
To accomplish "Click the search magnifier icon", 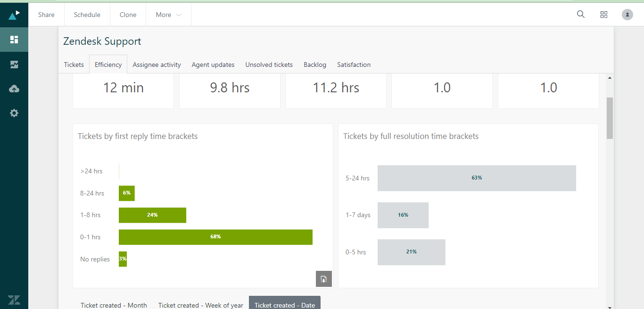I will point(581,15).
